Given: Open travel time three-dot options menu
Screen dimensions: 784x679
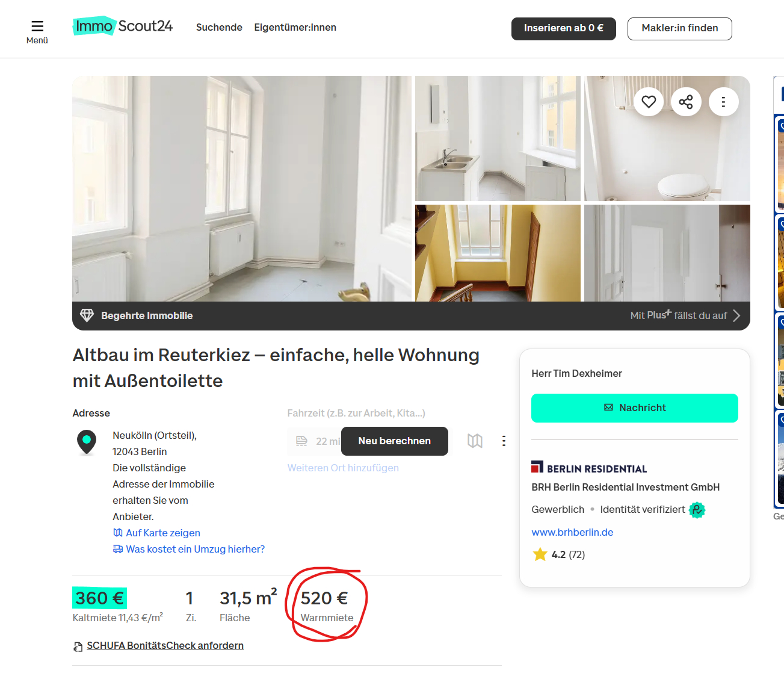Looking at the screenshot, I should [504, 441].
